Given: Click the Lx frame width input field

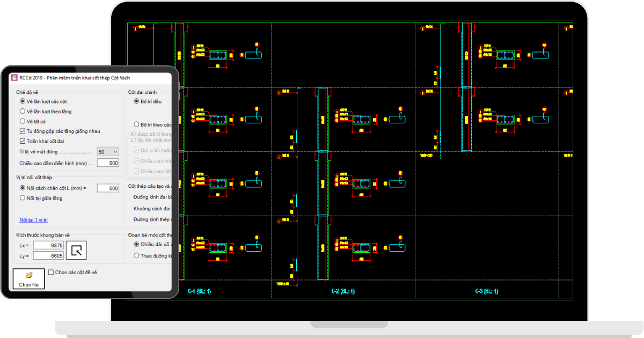Looking at the screenshot, I should (x=48, y=246).
